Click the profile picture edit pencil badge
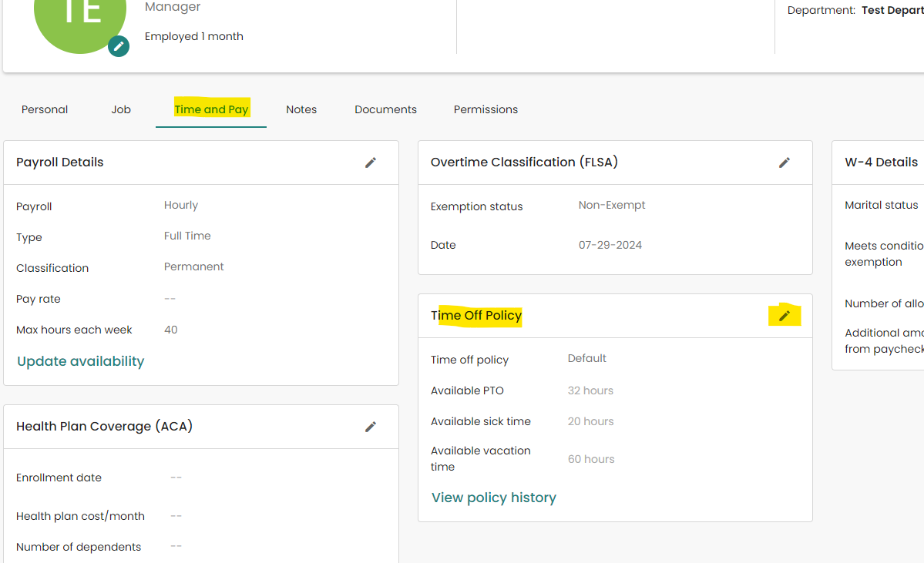 [119, 46]
